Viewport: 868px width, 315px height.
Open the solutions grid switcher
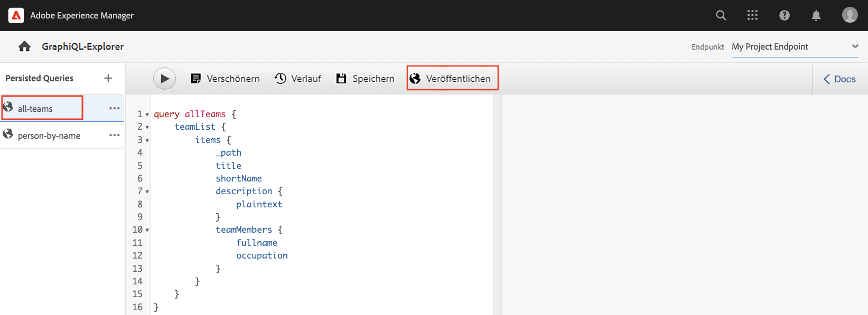click(x=753, y=15)
